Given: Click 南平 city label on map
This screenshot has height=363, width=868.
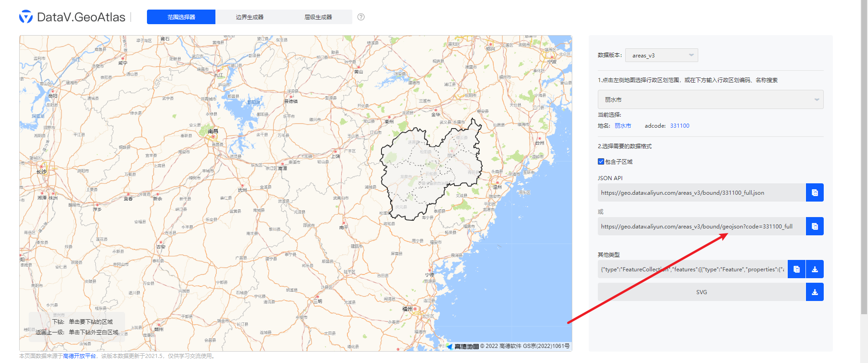Looking at the screenshot, I should click(344, 227).
